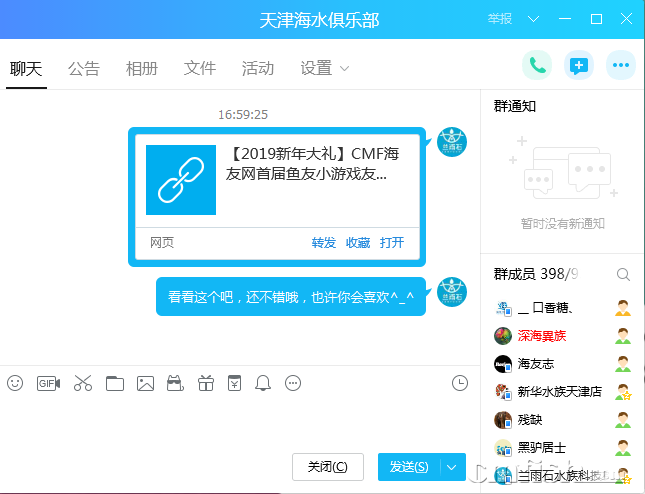Open the title bar dropdown chevron
This screenshot has width=645, height=494.
point(534,19)
